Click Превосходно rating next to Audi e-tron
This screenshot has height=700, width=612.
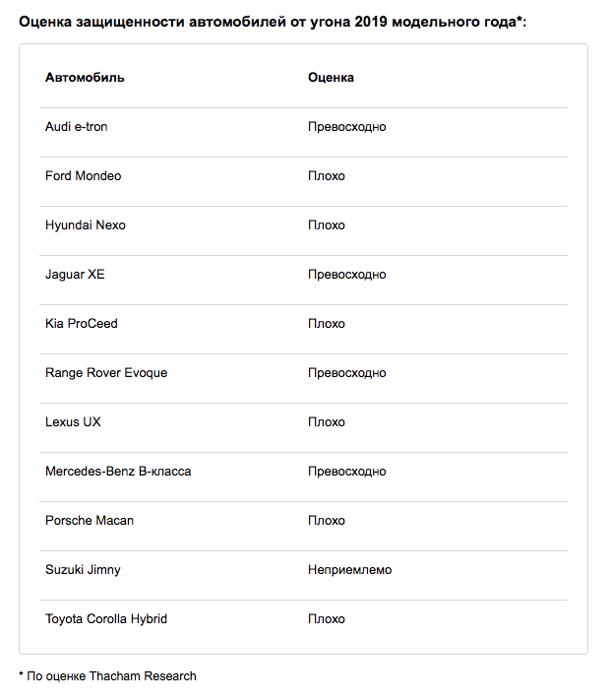(x=346, y=127)
